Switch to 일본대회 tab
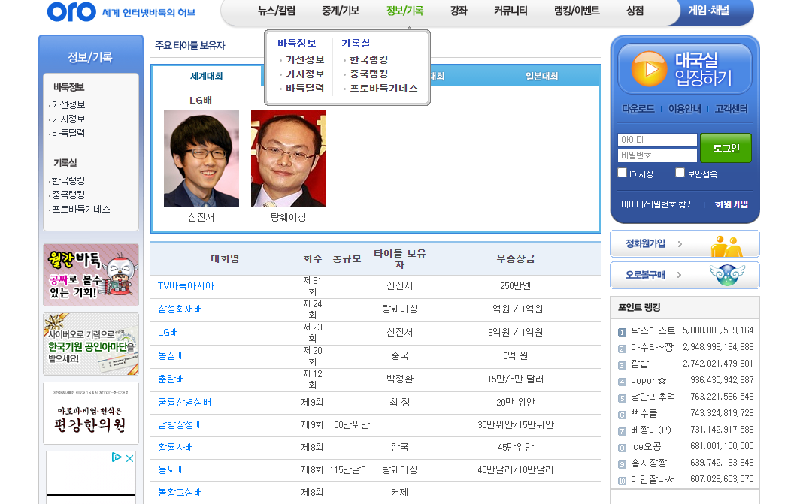 tap(541, 76)
